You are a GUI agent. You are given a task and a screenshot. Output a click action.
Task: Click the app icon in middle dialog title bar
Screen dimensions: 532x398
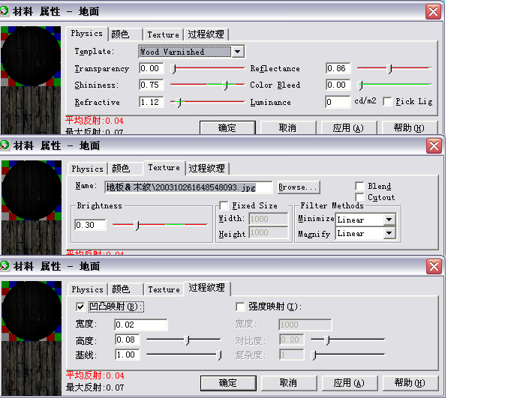[x=5, y=145]
